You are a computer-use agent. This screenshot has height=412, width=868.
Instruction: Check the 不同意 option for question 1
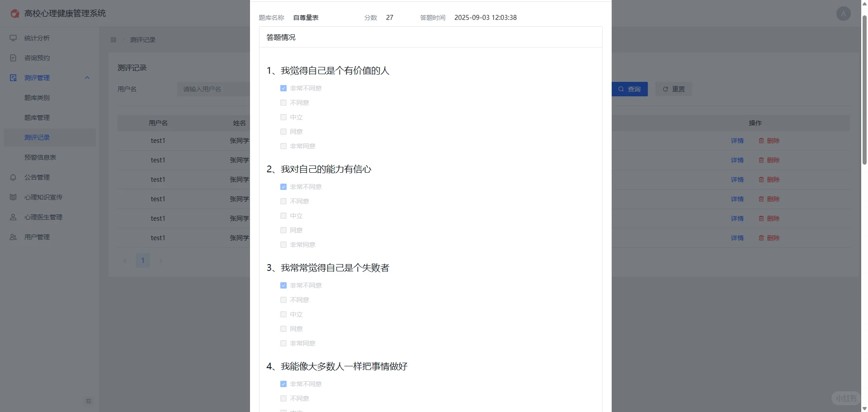point(283,103)
